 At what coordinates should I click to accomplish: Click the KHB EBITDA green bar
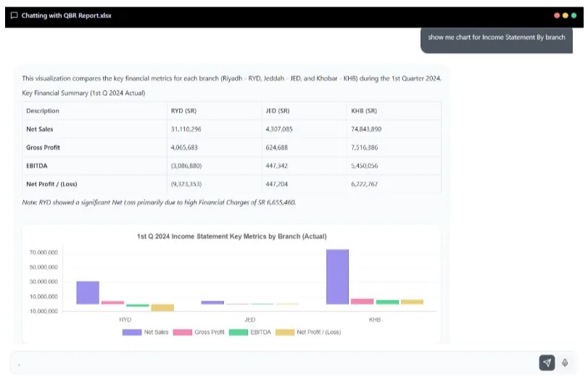(x=387, y=302)
